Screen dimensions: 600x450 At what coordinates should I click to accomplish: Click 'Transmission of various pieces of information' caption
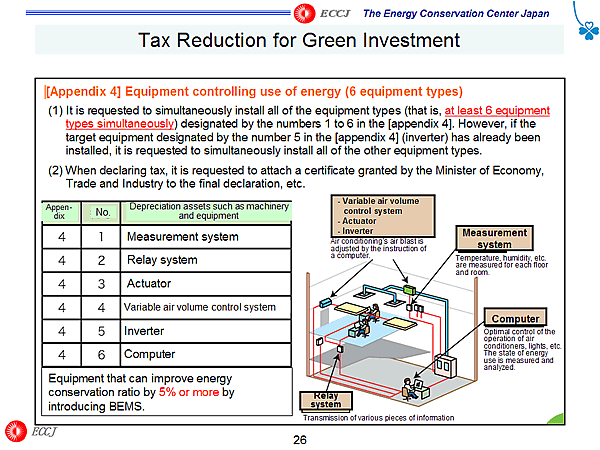tap(379, 418)
